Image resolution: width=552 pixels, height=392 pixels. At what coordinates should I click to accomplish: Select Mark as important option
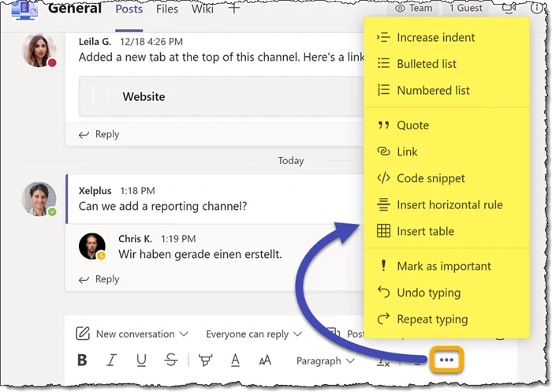coord(443,266)
